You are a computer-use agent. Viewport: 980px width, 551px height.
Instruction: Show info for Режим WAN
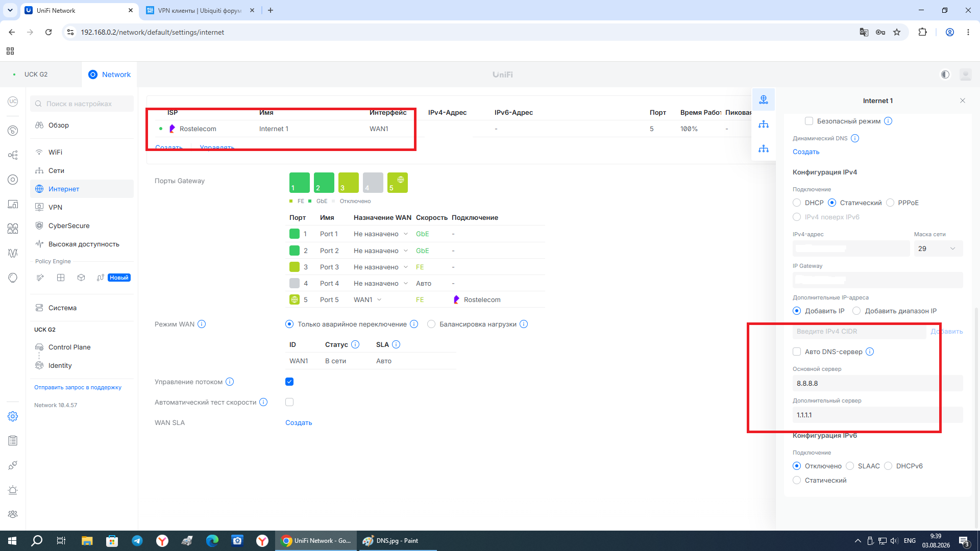coord(202,324)
